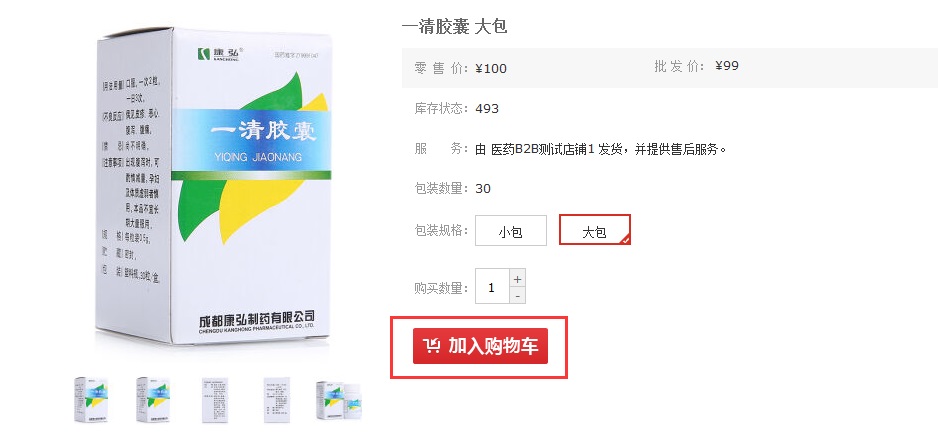Click the plus icon to increase quantity
938x434 pixels.
517,279
